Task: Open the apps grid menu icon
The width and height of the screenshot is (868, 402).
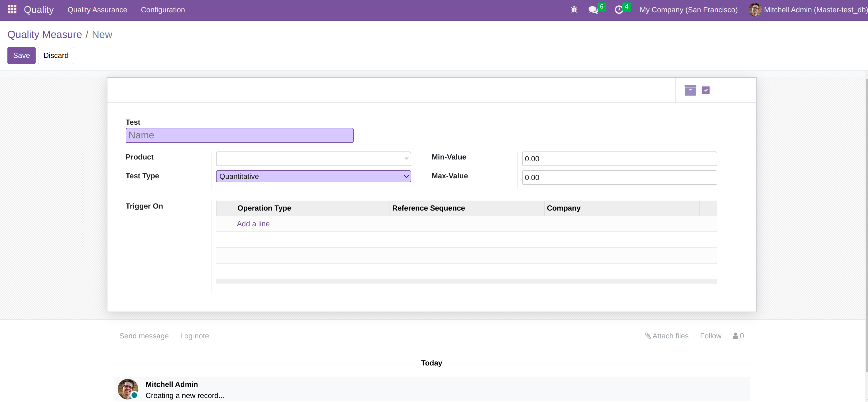Action: point(12,9)
